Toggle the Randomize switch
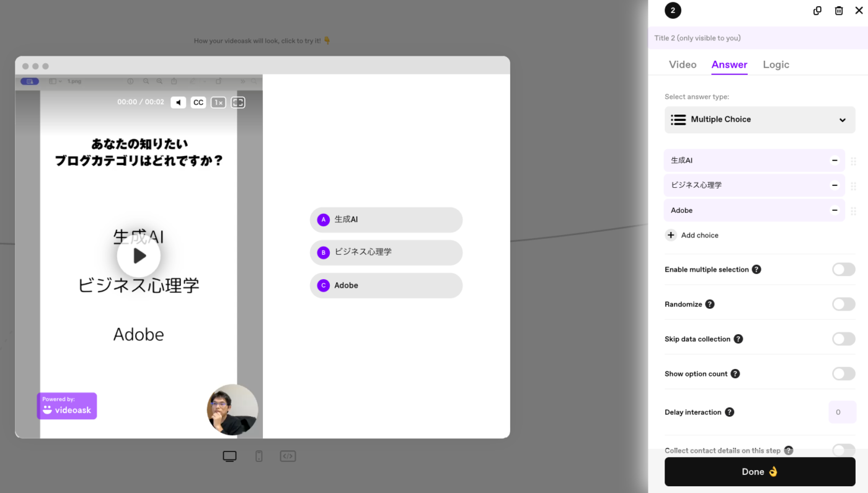Screen dimensions: 868x493 [x=843, y=304]
